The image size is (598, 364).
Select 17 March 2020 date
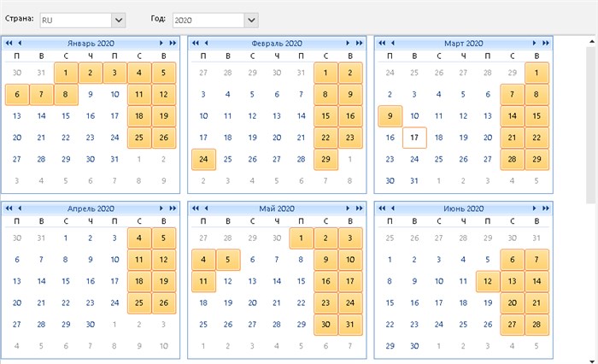pos(414,138)
